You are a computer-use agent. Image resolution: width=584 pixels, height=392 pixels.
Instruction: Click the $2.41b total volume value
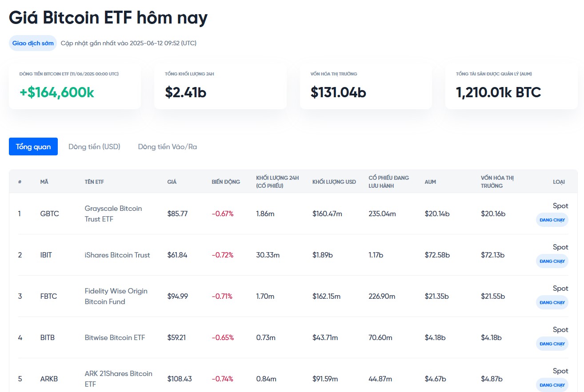click(x=185, y=92)
